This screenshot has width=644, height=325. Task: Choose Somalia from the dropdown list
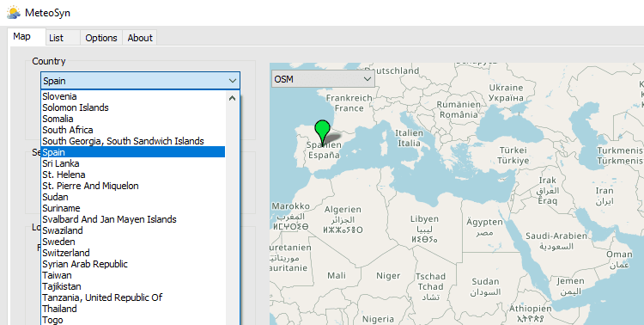point(133,119)
